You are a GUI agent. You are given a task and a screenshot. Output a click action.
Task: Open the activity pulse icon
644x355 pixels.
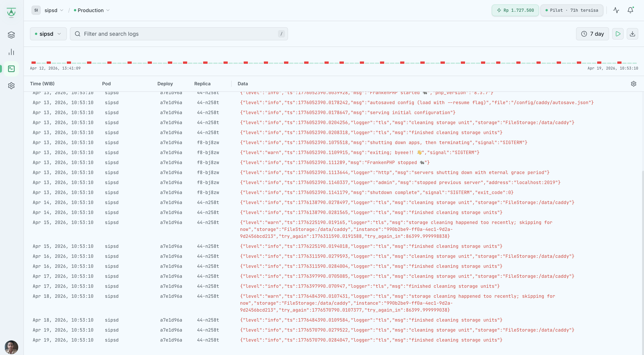click(616, 10)
